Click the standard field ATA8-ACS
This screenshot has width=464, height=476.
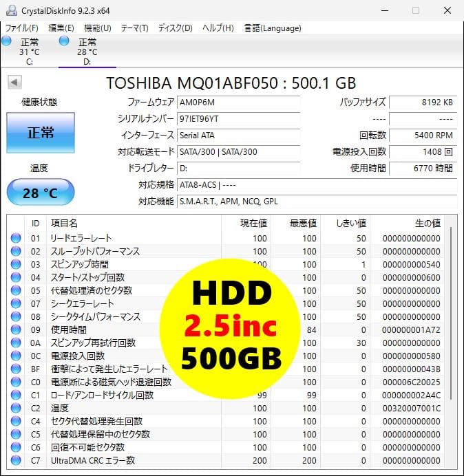317,184
